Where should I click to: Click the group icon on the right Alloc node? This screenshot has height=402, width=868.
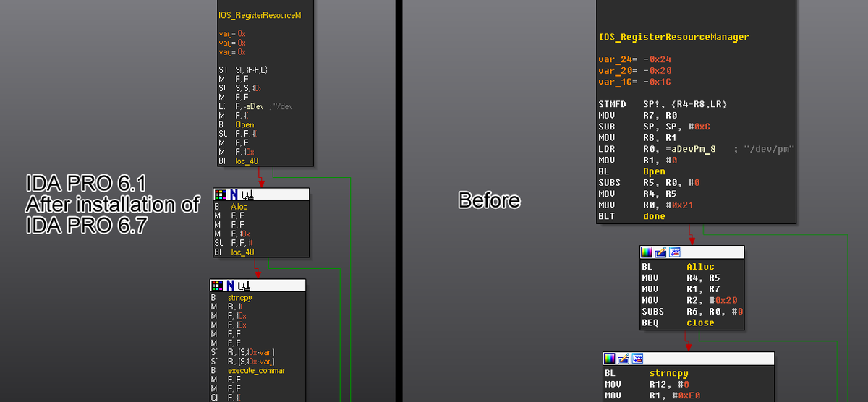(675, 252)
